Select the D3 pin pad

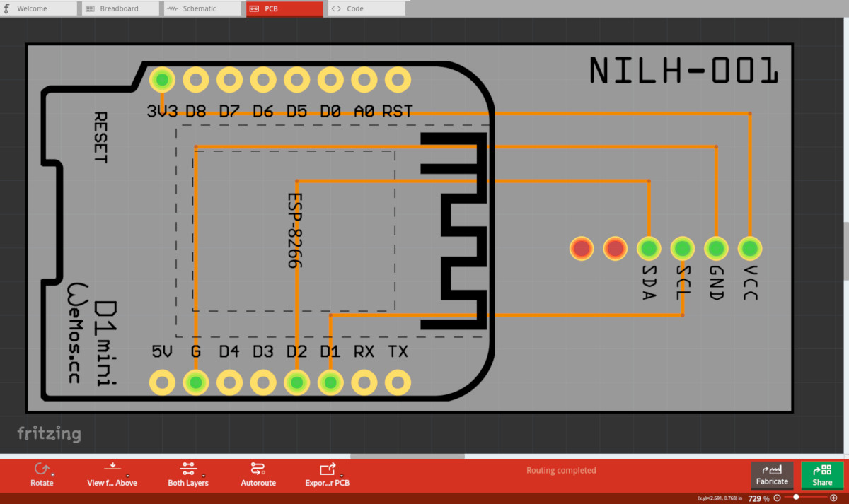(x=263, y=382)
